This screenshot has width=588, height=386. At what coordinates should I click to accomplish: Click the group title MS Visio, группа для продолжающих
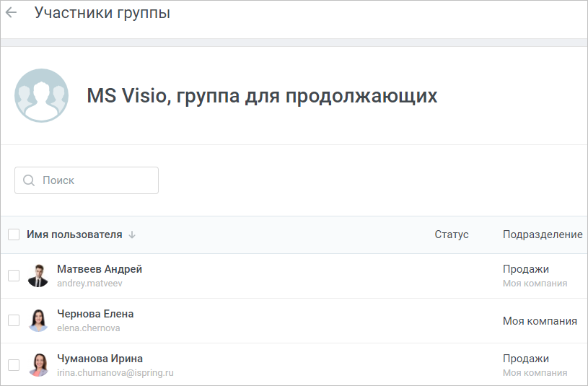click(x=262, y=96)
